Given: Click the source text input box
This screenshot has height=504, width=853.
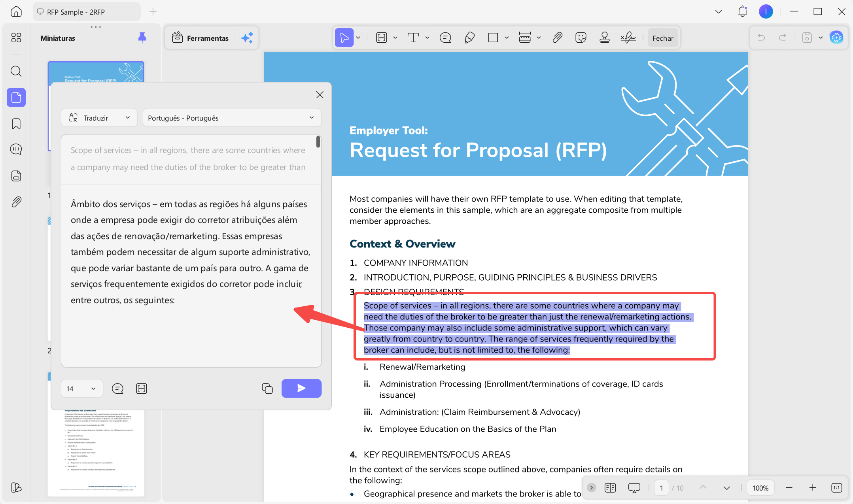Looking at the screenshot, I should [188, 159].
